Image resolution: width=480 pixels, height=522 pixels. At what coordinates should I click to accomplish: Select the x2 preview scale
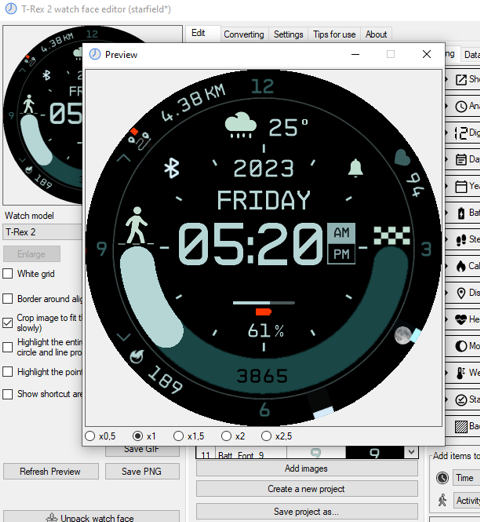click(x=226, y=436)
